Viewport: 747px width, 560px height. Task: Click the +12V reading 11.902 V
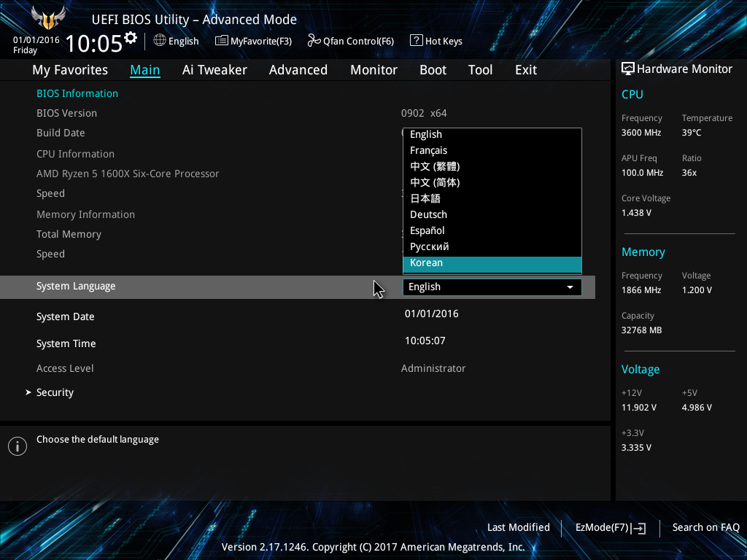tap(639, 408)
